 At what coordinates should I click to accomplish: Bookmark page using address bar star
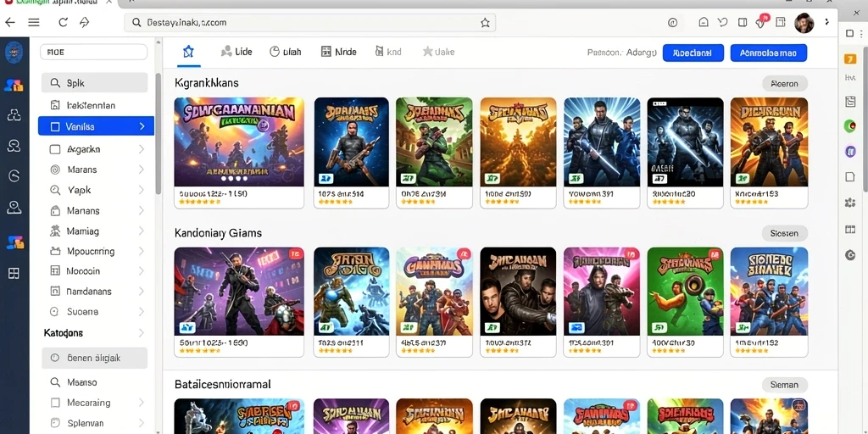coord(485,23)
